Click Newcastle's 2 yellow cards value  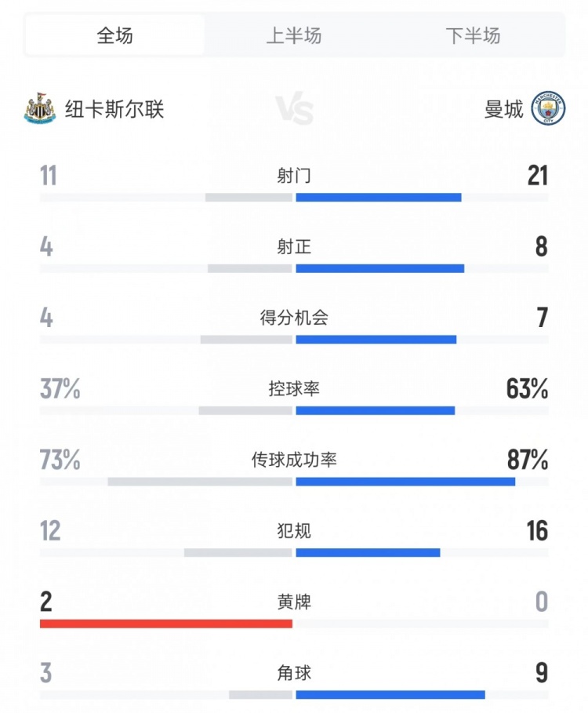pyautogui.click(x=47, y=602)
